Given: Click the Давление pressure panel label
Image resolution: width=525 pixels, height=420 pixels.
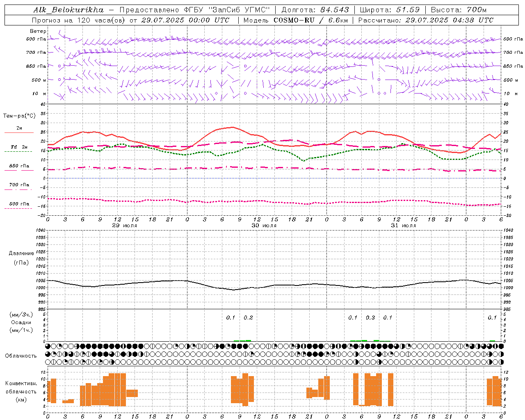Looking at the screenshot, I should 21,253.
